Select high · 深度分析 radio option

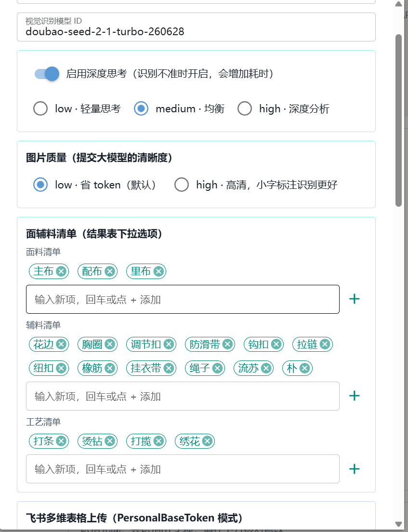click(x=245, y=108)
